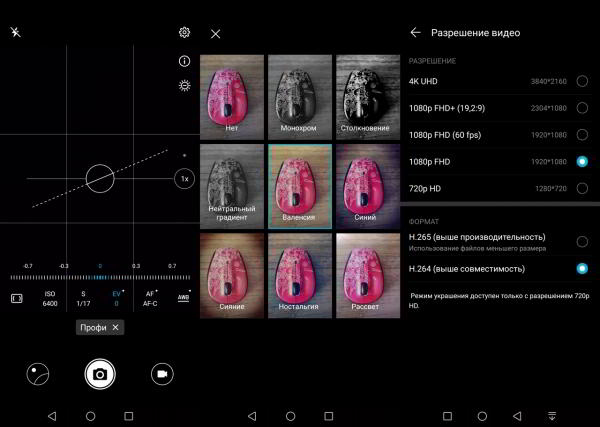
Task: Tap the 1x zoom button
Action: (x=183, y=179)
